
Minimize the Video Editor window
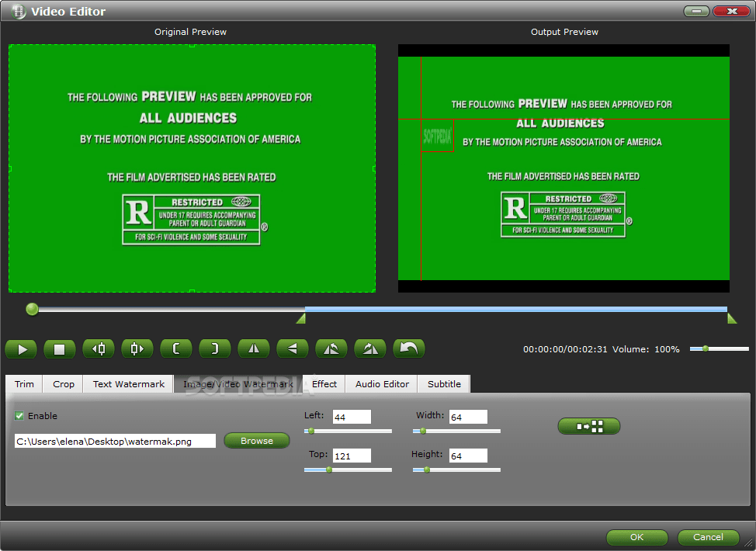[x=696, y=11]
